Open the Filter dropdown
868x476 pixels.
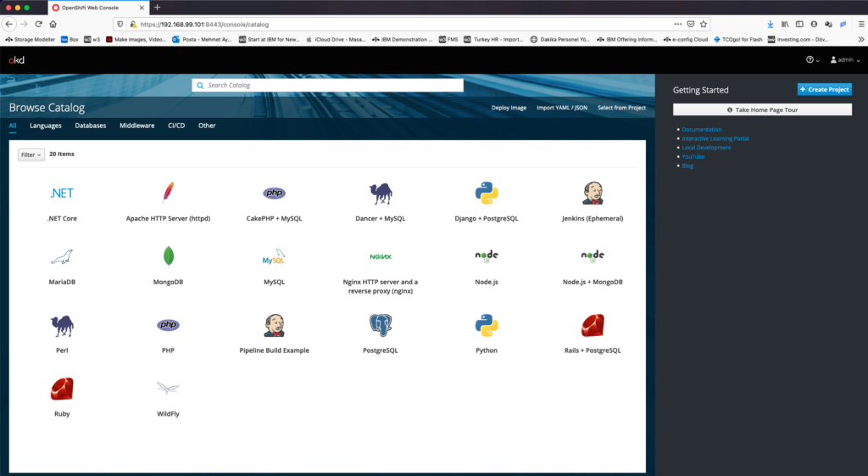click(31, 154)
